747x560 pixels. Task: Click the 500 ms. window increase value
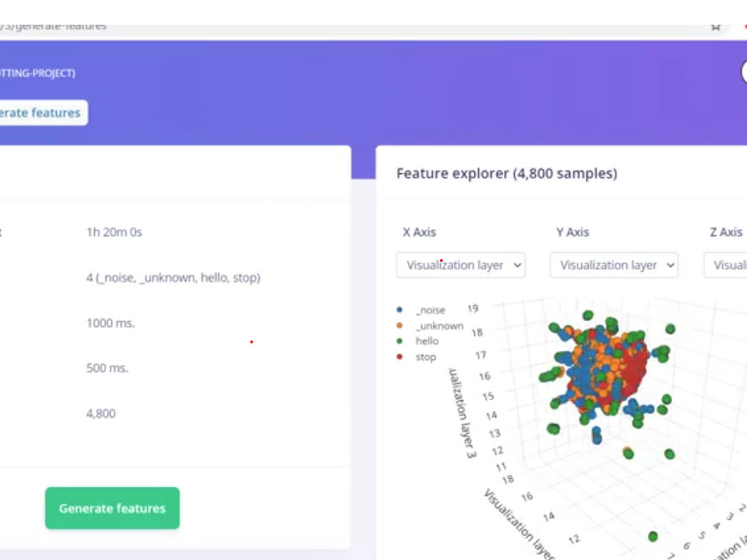[107, 368]
